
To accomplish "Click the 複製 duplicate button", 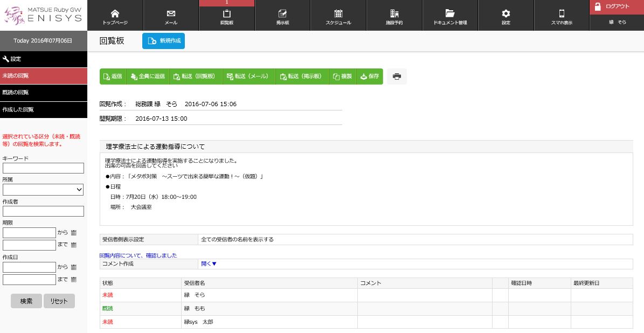I will click(343, 77).
